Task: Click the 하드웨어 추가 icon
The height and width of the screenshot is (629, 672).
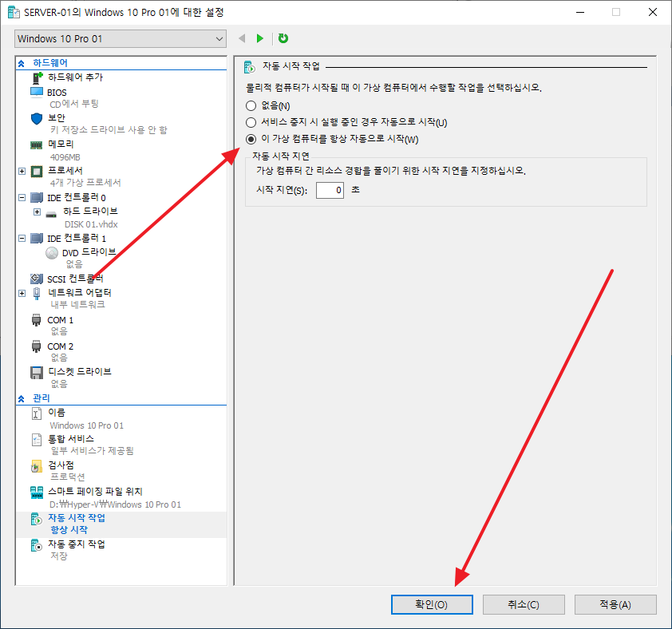Action: (x=38, y=77)
